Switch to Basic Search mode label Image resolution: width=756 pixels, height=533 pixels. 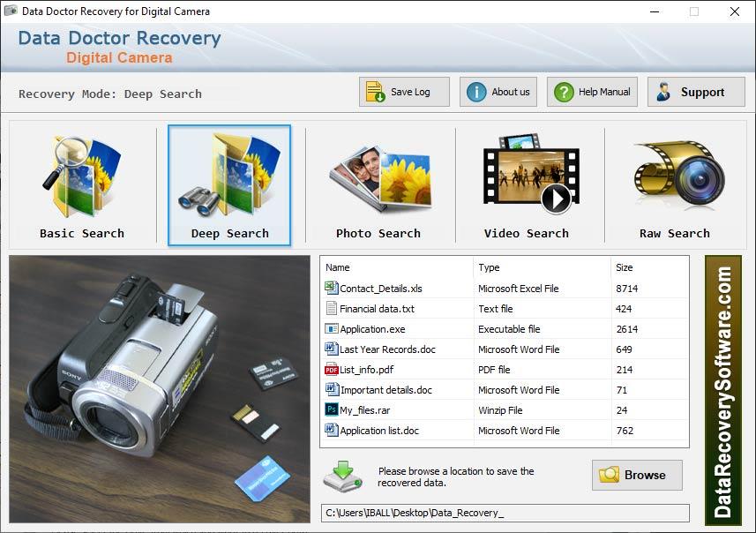(x=82, y=234)
